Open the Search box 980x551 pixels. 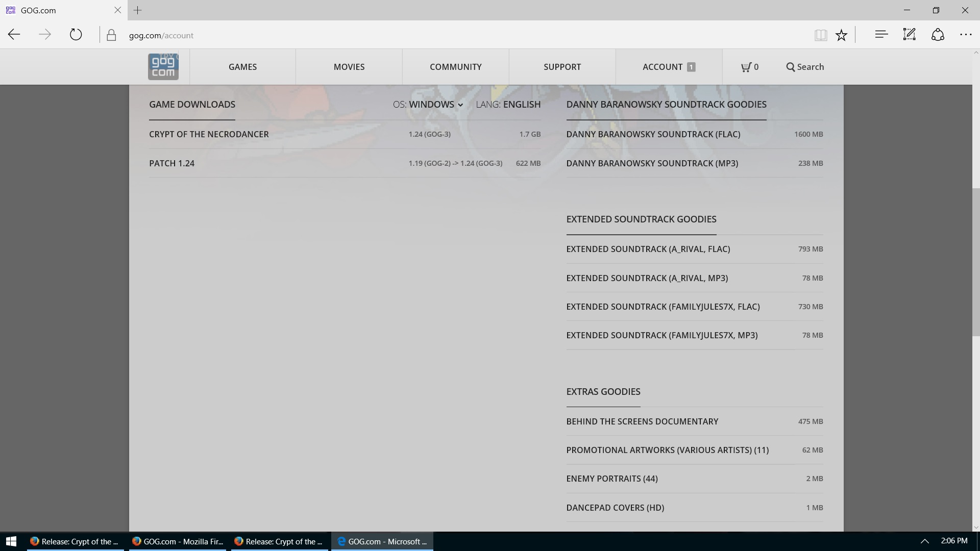click(x=805, y=67)
